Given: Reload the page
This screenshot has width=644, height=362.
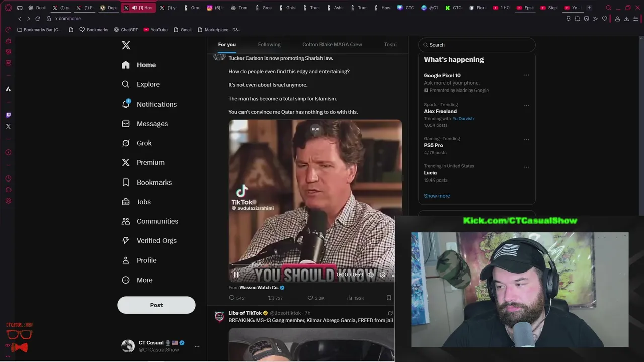Looking at the screenshot, I should [x=38, y=19].
